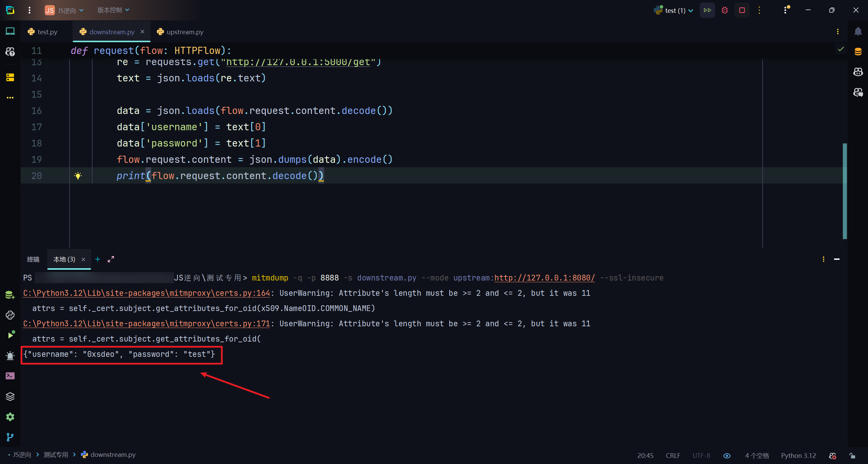Open the Git branch tool window
Screen dimensions: 868x464
tap(10, 437)
